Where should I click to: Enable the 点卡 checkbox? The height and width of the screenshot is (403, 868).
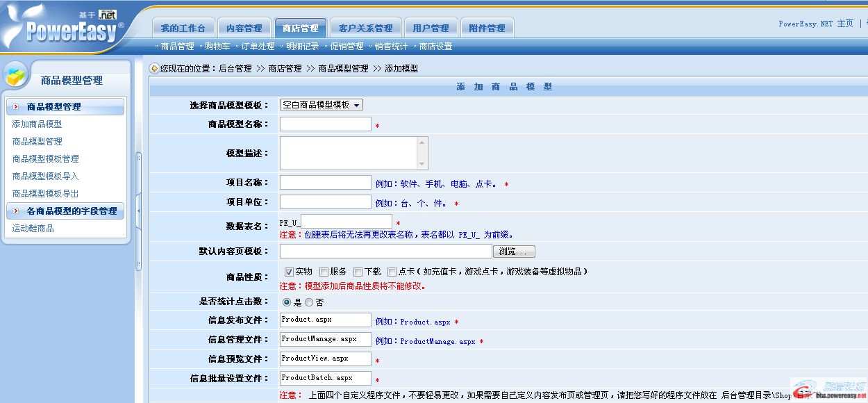pyautogui.click(x=393, y=272)
